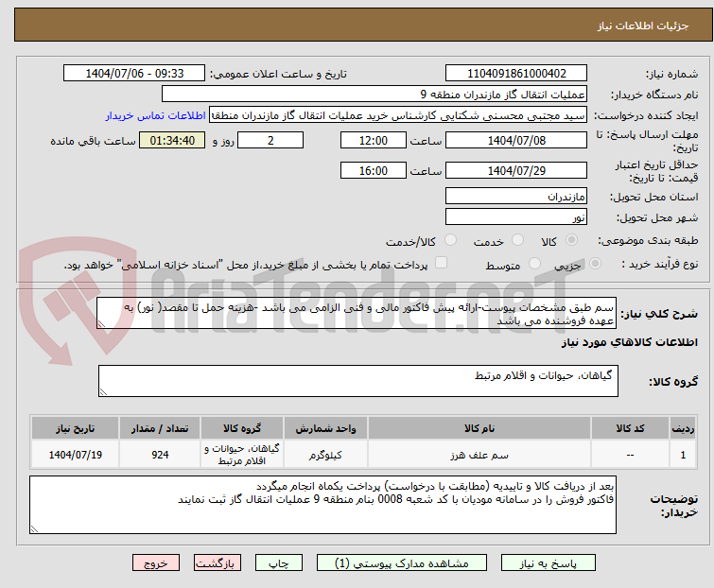Click the remaining days field showing 2
Image resolution: width=714 pixels, height=588 pixels.
[x=270, y=140]
